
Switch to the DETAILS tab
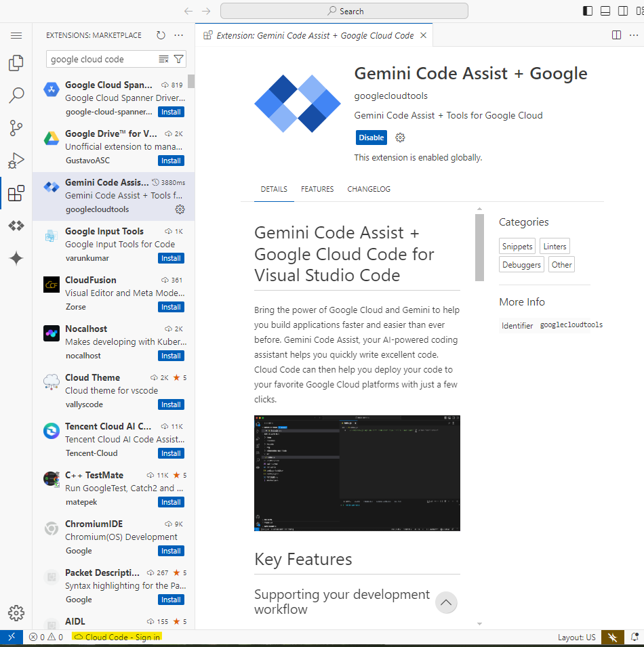[274, 189]
